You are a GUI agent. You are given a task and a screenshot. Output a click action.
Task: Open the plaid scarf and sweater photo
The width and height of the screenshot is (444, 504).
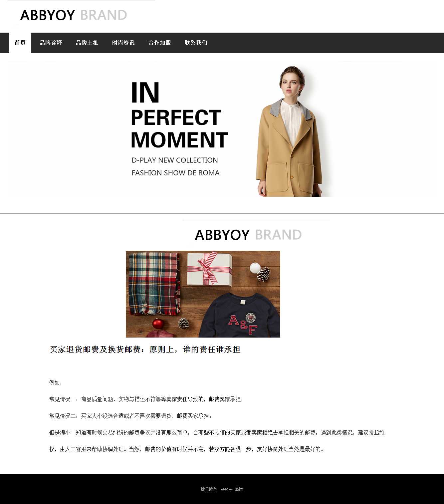203,294
